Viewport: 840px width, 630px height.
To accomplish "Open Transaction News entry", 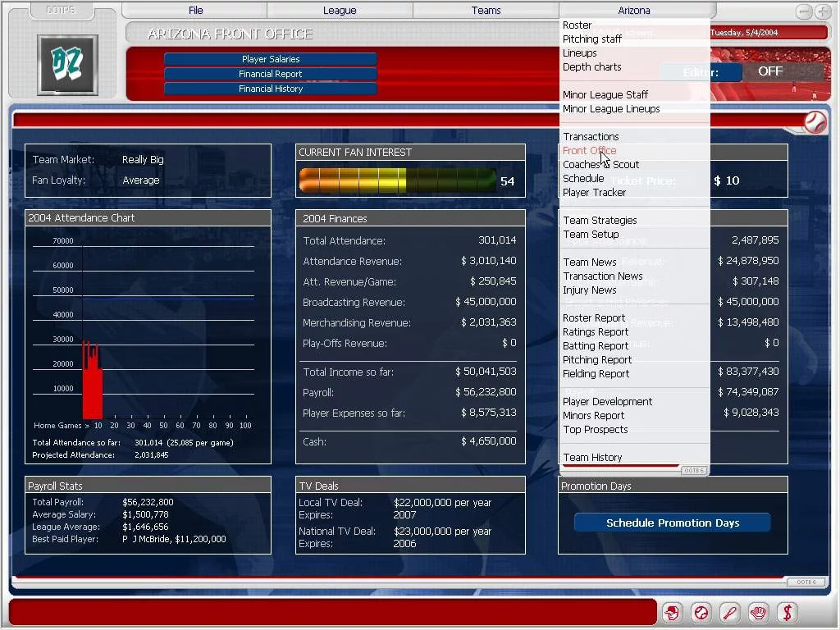I will click(603, 276).
